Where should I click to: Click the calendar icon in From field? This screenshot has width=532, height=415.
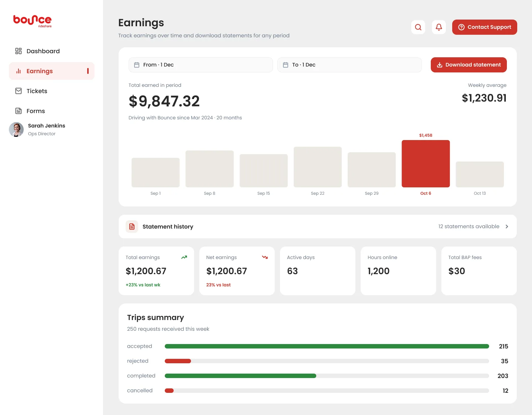click(137, 65)
